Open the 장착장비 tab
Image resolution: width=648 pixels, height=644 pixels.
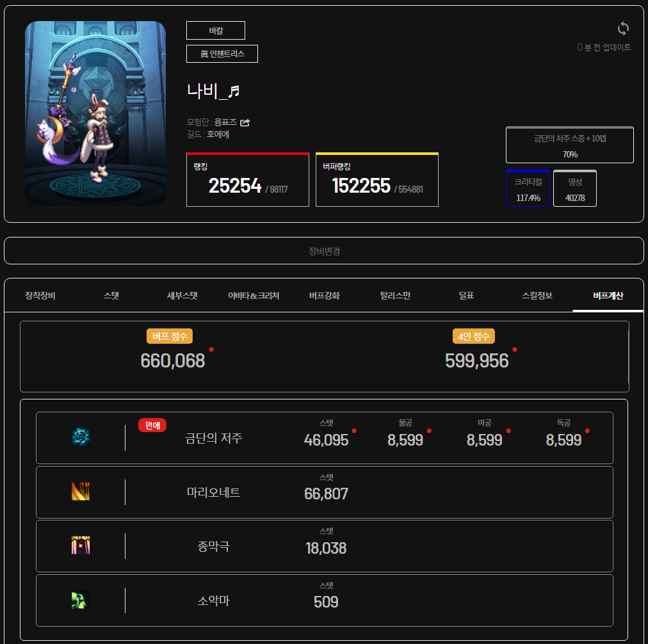40,295
